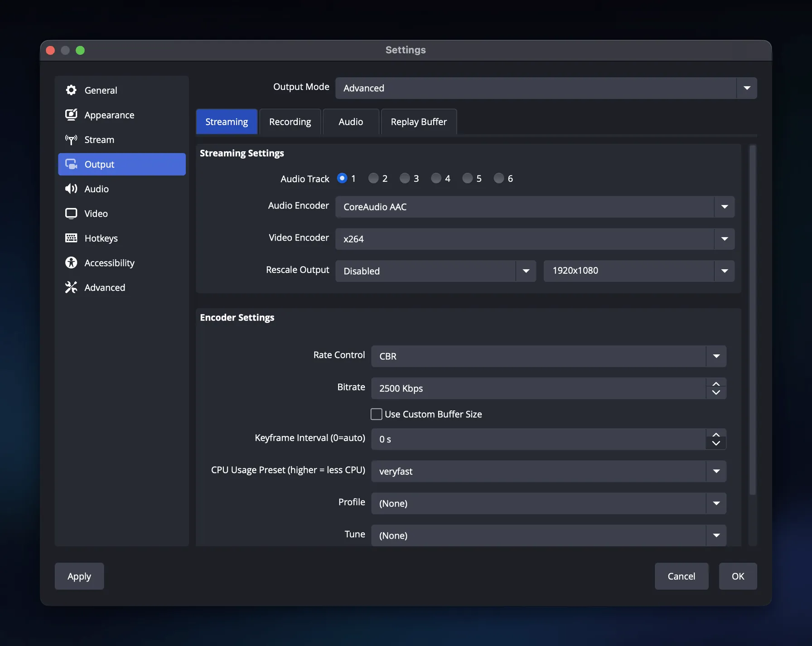812x646 pixels.
Task: Click the OK button
Action: (x=738, y=576)
